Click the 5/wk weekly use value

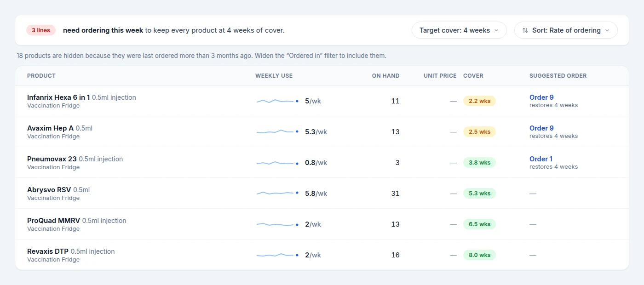(x=313, y=101)
